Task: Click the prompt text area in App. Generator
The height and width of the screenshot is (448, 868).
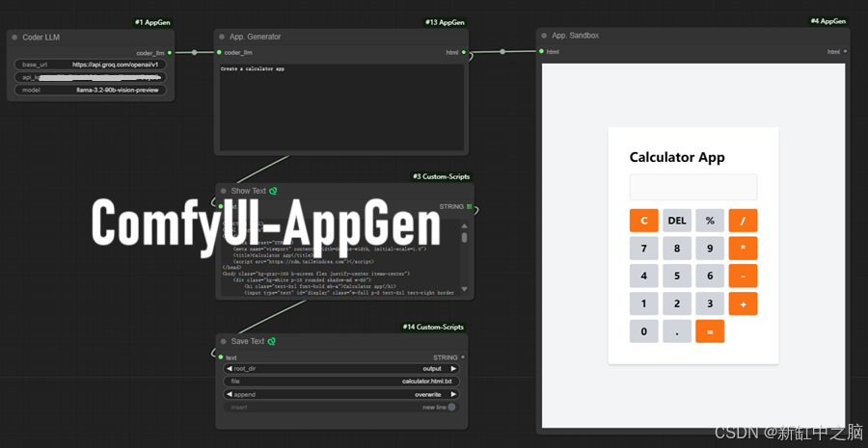Action: tap(341, 107)
